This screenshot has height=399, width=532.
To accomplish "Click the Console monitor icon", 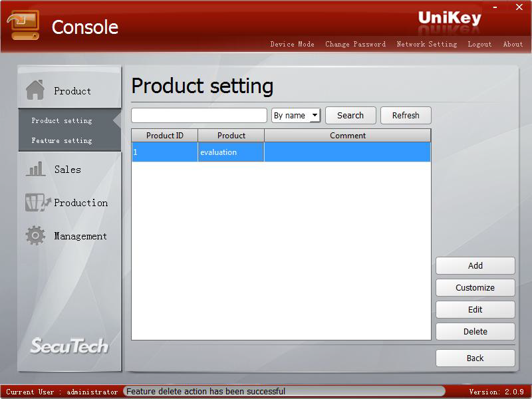I will point(23,25).
